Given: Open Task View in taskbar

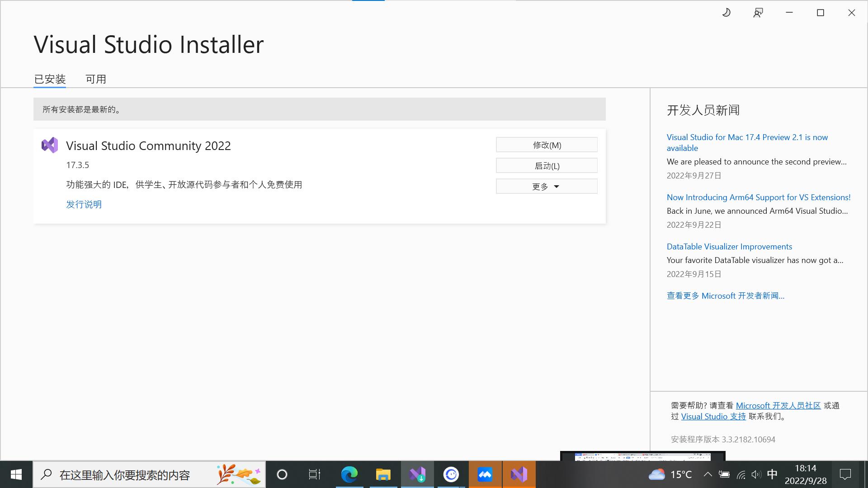Looking at the screenshot, I should click(315, 474).
